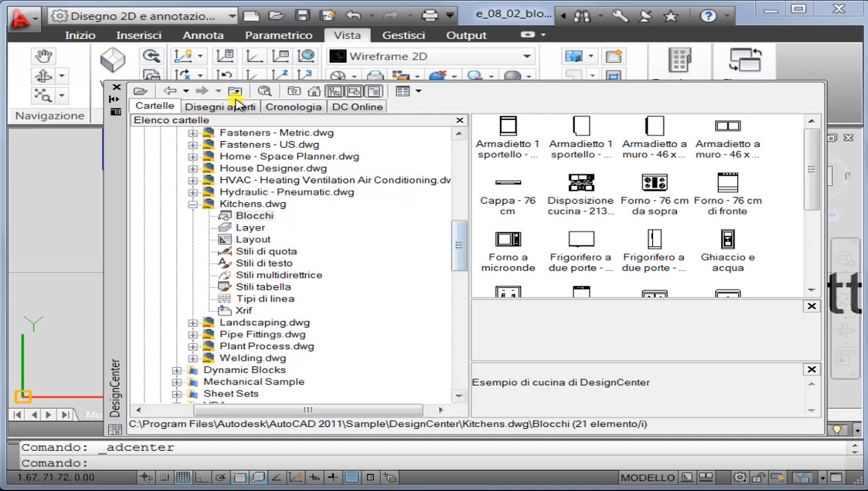The width and height of the screenshot is (868, 491).
Task: Click the DesignCenter Home icon
Action: pos(314,91)
